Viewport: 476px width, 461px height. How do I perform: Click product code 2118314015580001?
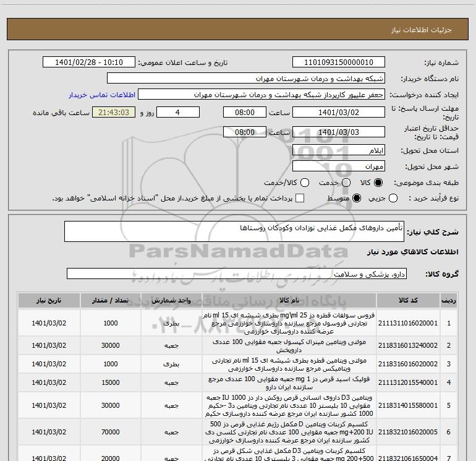pyautogui.click(x=408, y=405)
